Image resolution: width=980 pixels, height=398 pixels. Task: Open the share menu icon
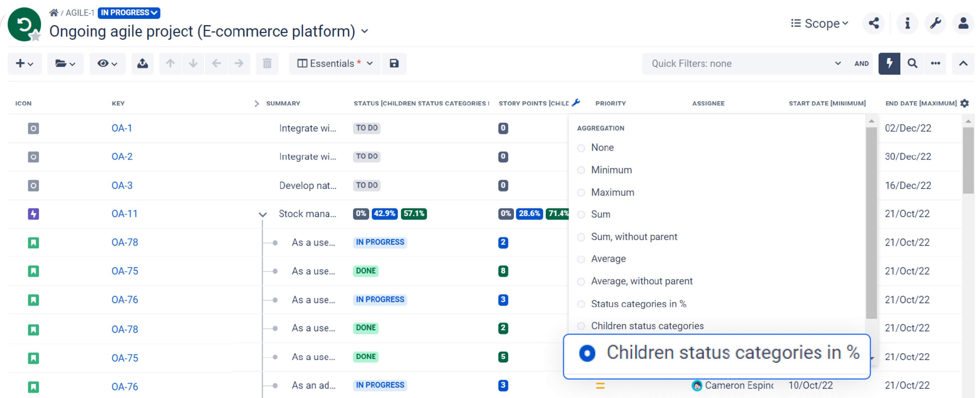[873, 23]
